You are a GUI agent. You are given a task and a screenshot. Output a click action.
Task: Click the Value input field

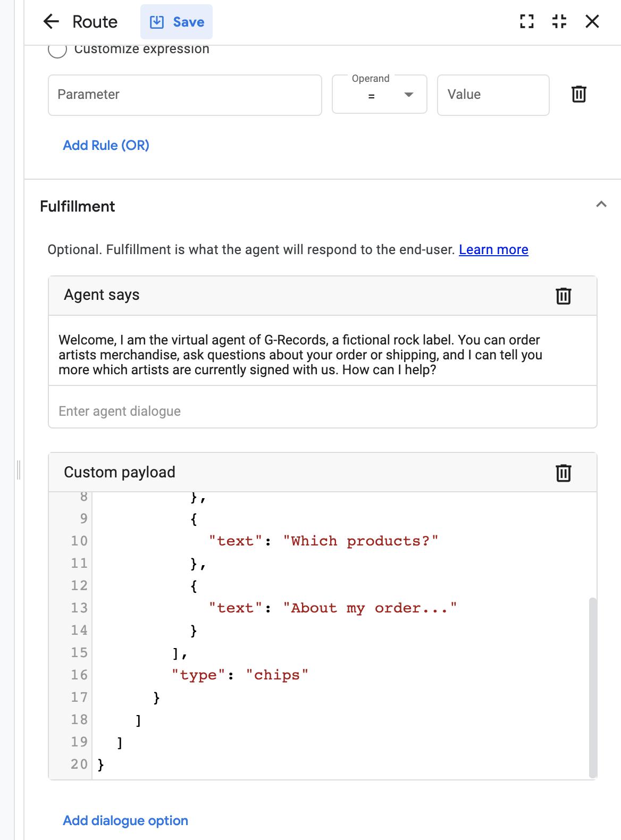(x=493, y=95)
